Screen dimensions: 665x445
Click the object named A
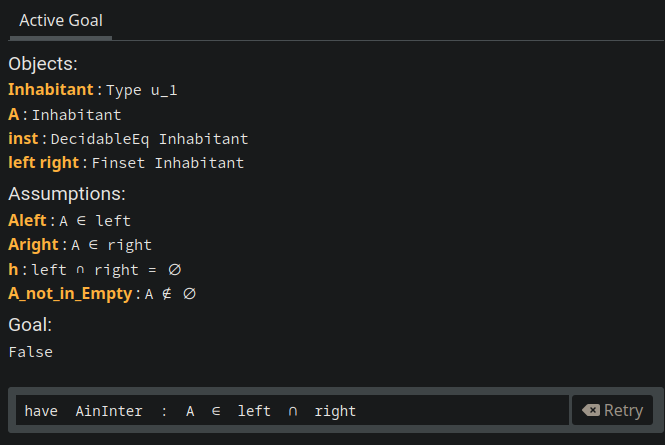(x=14, y=114)
